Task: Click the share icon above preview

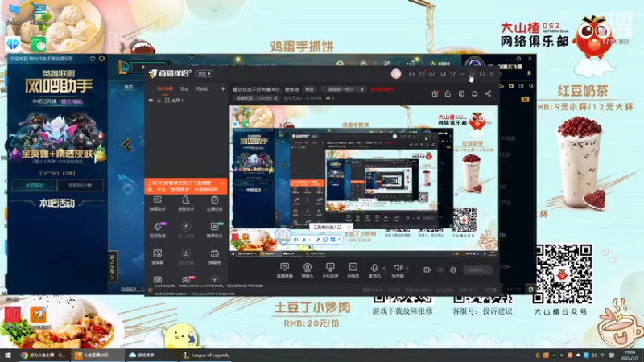Action: pos(488,93)
